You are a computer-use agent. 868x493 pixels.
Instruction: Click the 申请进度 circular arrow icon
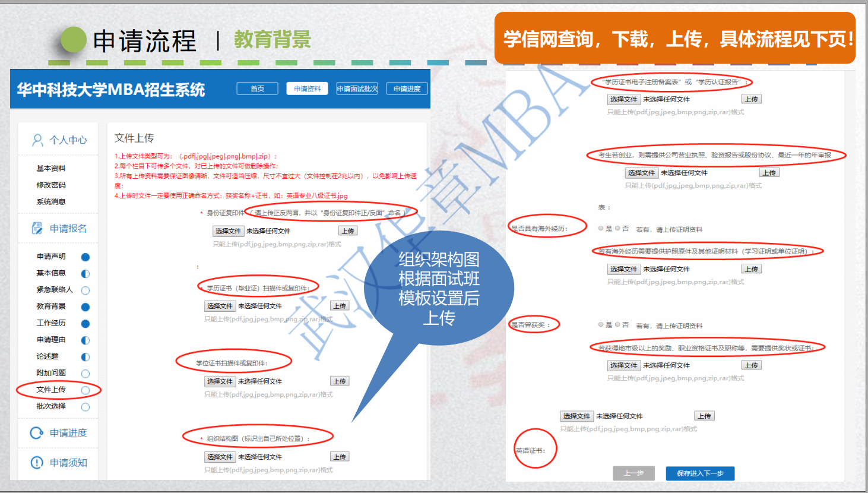37,433
